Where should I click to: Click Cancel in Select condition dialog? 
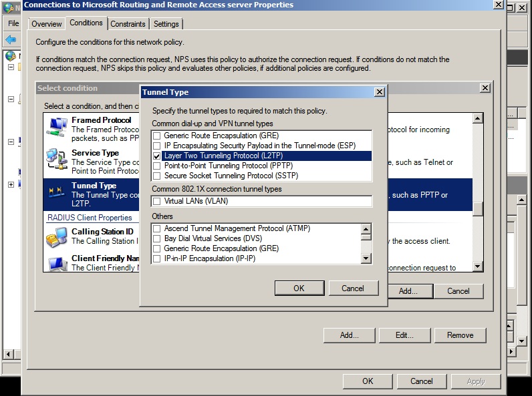tap(458, 291)
